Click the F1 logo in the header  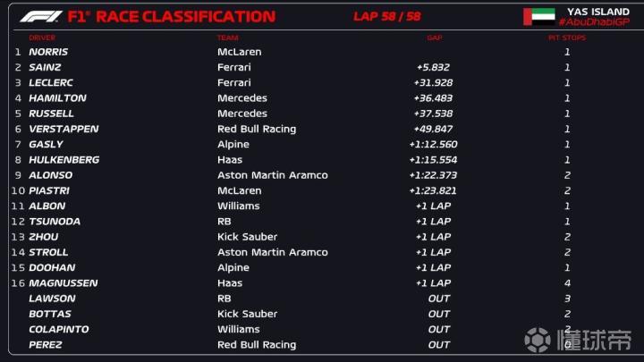click(44, 16)
